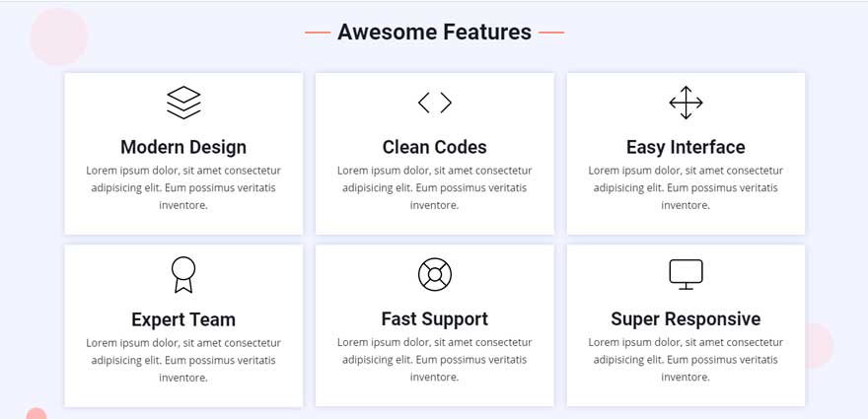This screenshot has height=419, width=868.
Task: Click the monitor icon above Super Responsive
Action: (686, 274)
